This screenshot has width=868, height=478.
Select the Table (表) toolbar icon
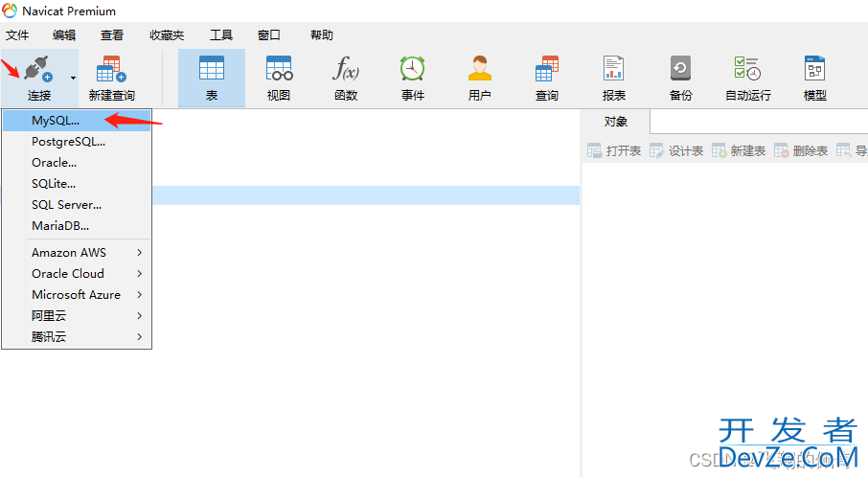tap(212, 69)
